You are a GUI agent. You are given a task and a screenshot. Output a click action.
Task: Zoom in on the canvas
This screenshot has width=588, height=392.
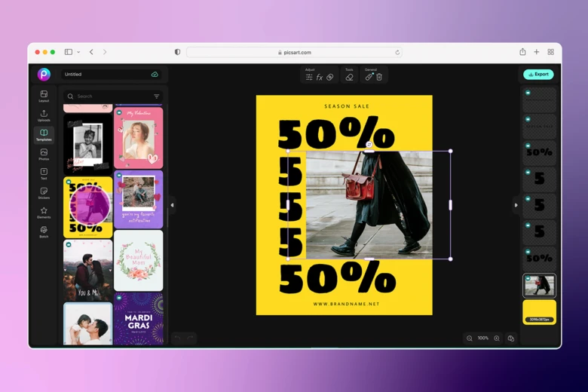(497, 338)
